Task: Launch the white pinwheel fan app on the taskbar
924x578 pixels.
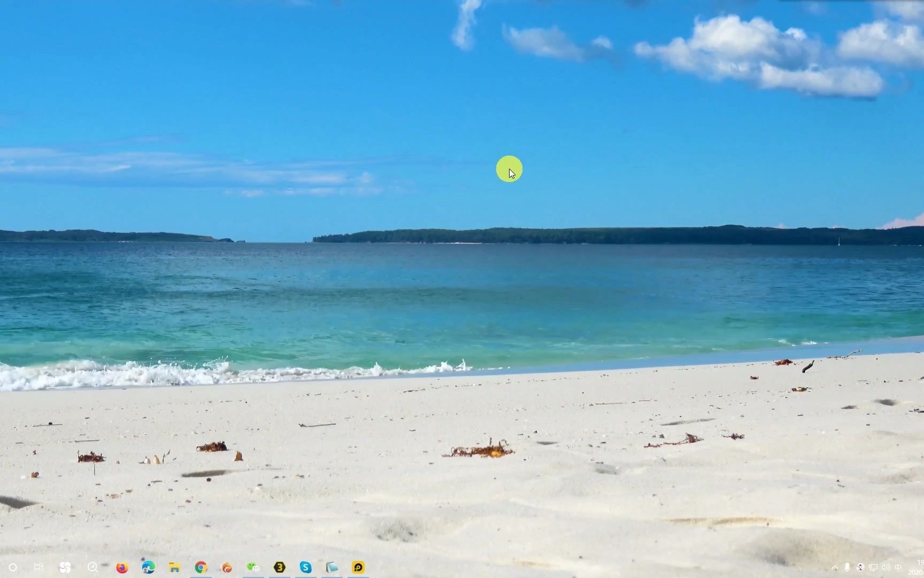Action: click(x=65, y=567)
